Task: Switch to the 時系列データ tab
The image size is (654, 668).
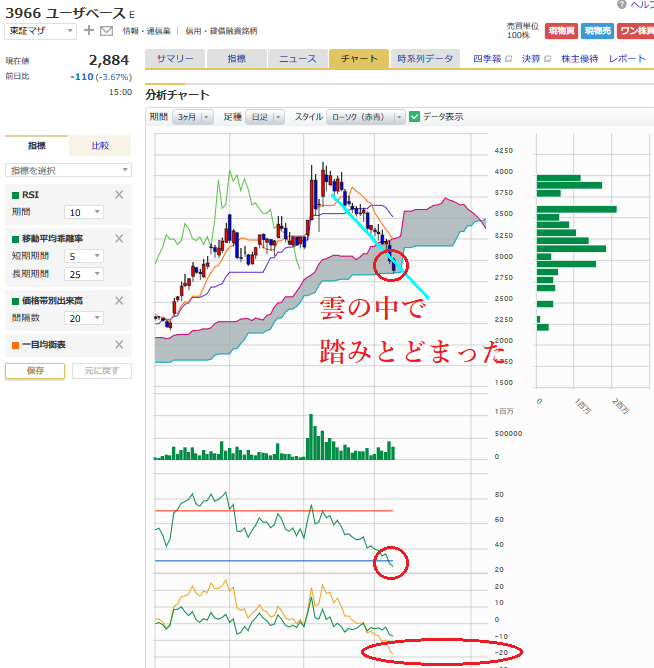Action: click(425, 59)
